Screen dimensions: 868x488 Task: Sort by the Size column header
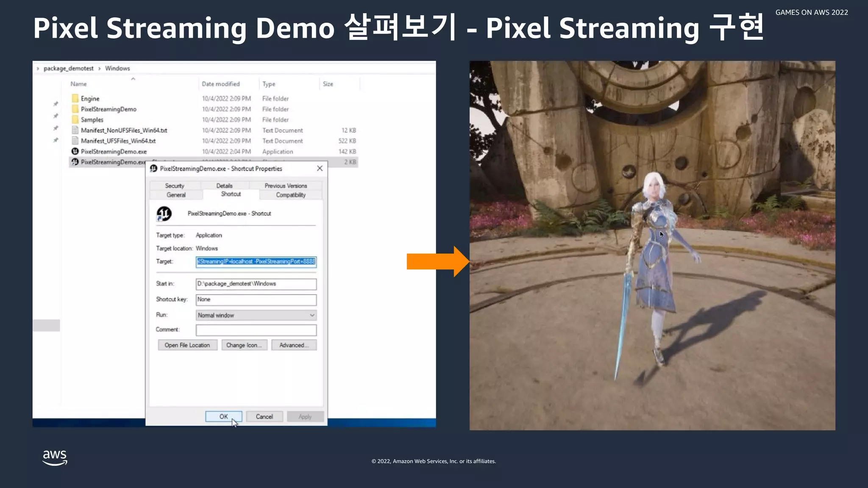click(x=328, y=84)
